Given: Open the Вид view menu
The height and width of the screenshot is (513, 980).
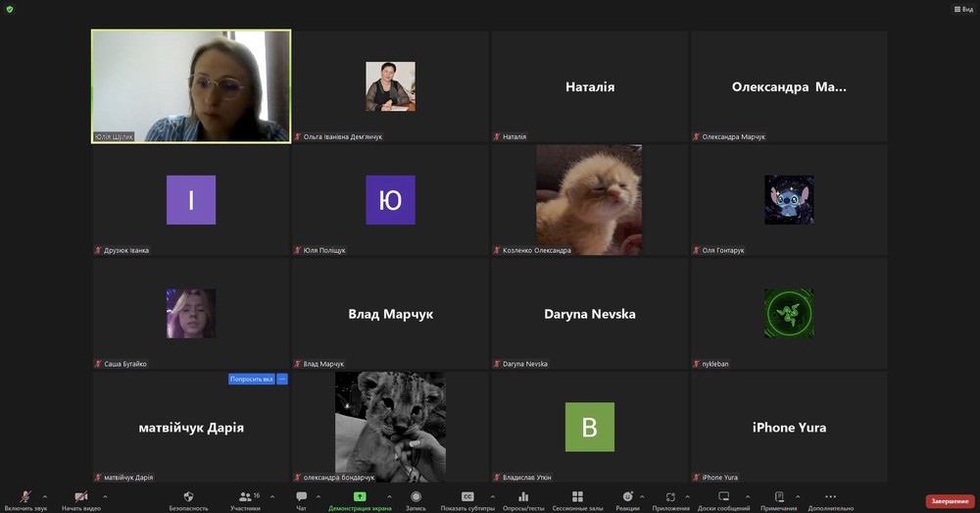Looking at the screenshot, I should coord(963,9).
